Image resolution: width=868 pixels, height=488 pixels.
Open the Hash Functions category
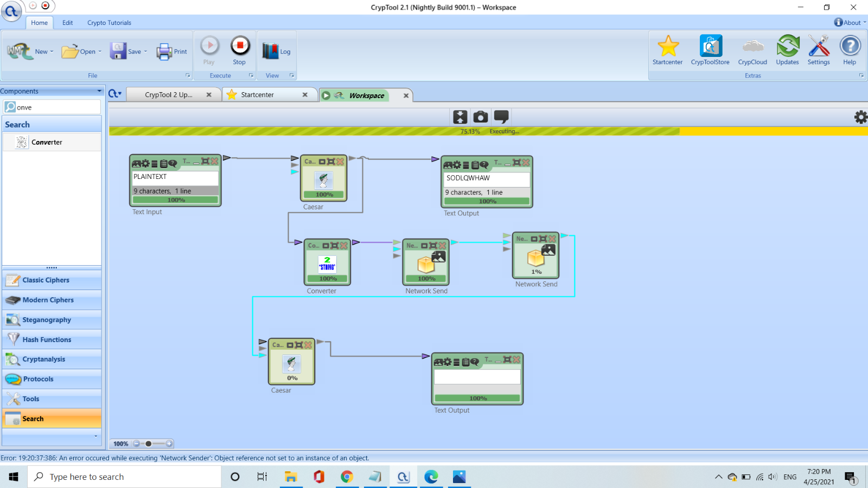[x=52, y=339]
